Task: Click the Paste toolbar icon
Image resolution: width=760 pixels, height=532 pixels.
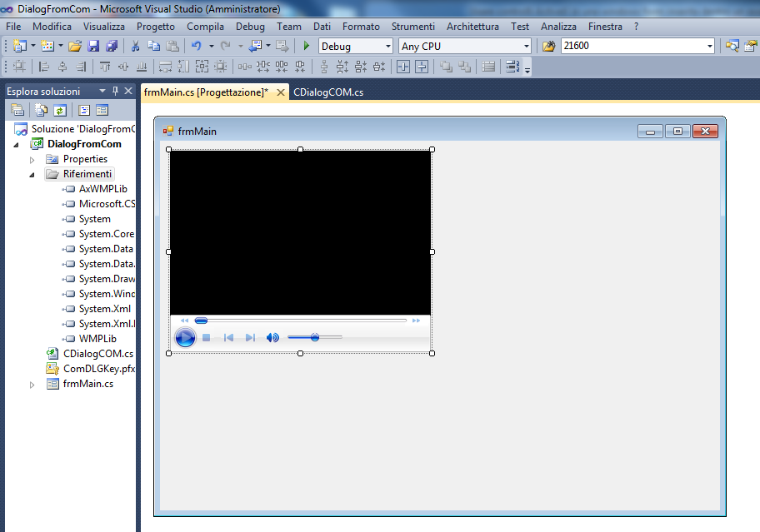Action: (172, 46)
